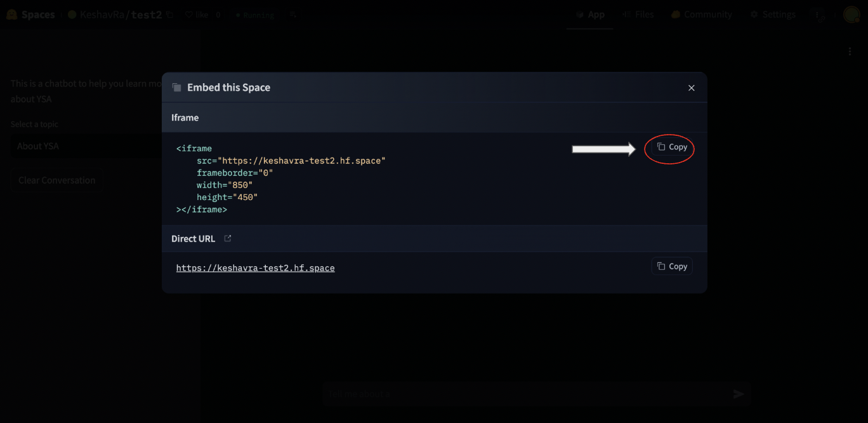Toggle the like heart for this Space
Viewport: 868px width, 423px height.
(x=190, y=14)
